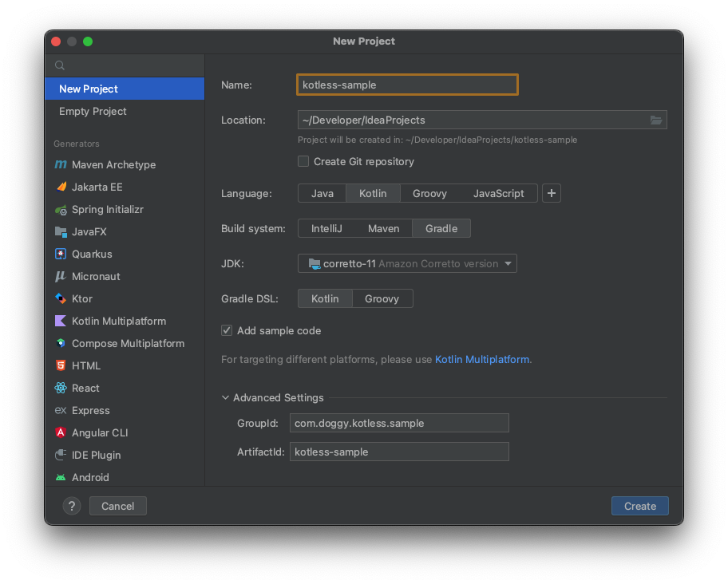This screenshot has height=584, width=728.
Task: Select Empty Project in sidebar
Action: coord(93,112)
